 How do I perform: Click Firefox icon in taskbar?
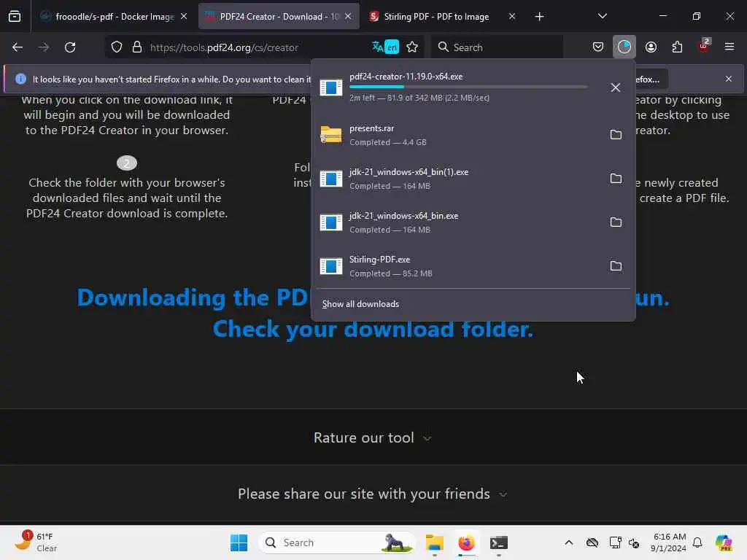point(466,542)
